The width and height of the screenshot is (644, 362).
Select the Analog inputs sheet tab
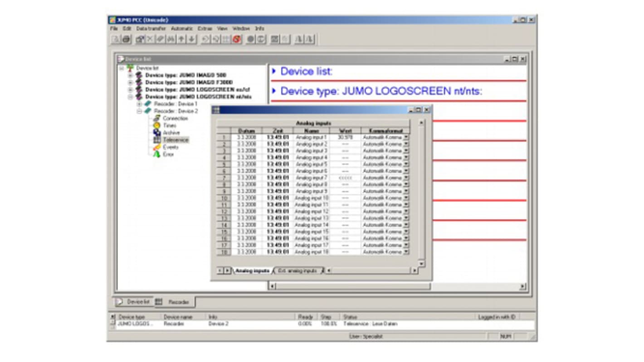pos(252,271)
